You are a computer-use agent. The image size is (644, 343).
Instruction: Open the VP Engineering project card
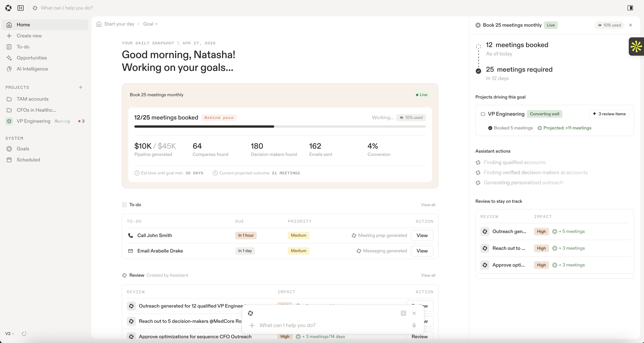click(554, 120)
